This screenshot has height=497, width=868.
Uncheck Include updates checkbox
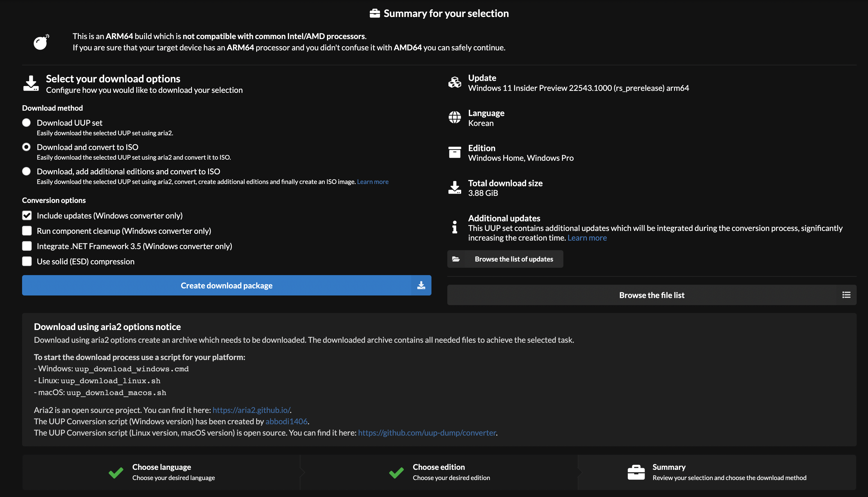point(27,215)
